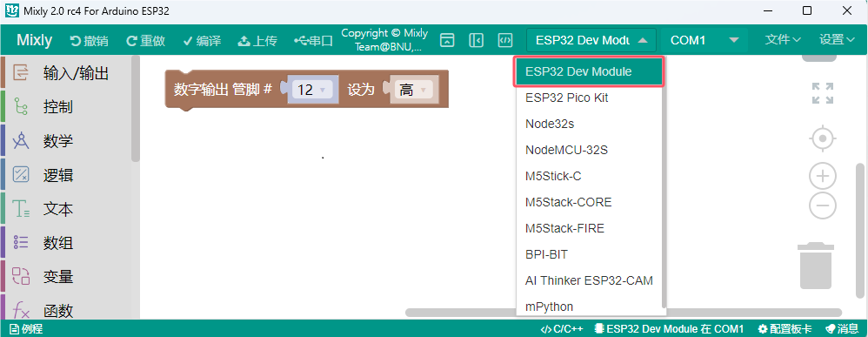Select M5Stack-CORE board
The width and height of the screenshot is (868, 337).
click(x=589, y=202)
